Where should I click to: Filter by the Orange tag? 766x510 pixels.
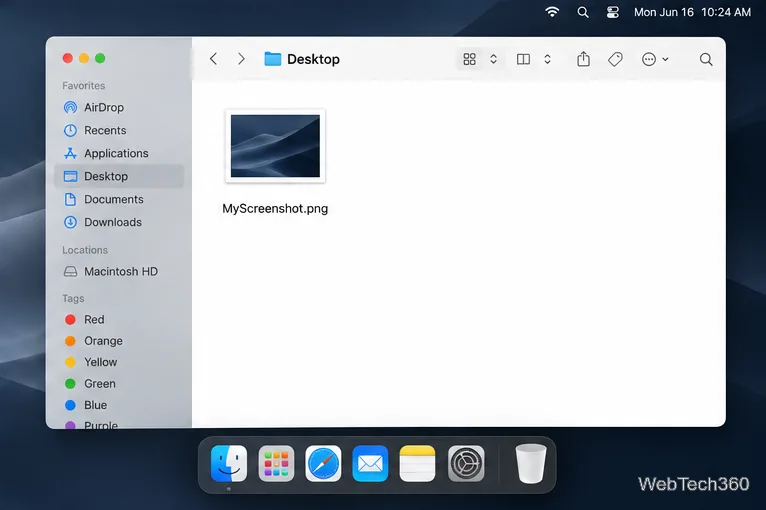coord(119,341)
